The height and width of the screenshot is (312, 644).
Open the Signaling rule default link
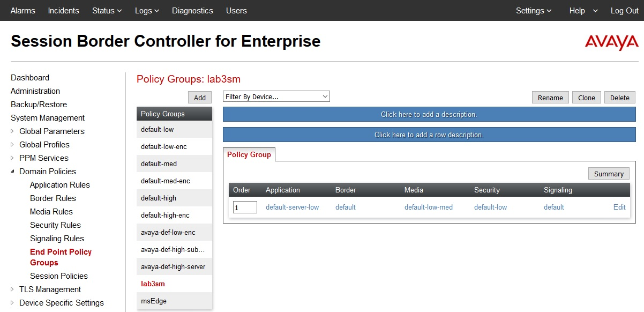point(554,207)
